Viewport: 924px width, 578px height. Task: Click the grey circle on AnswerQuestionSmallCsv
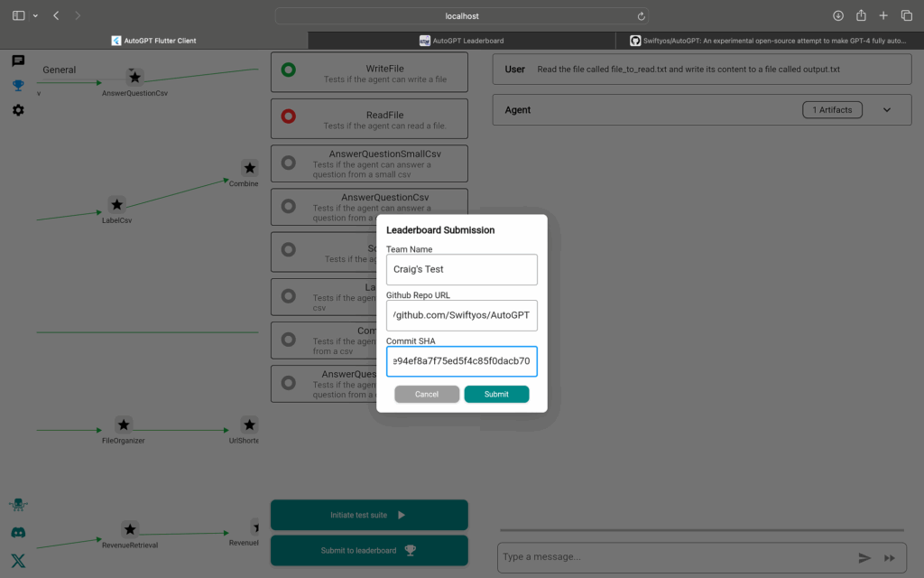coord(289,163)
